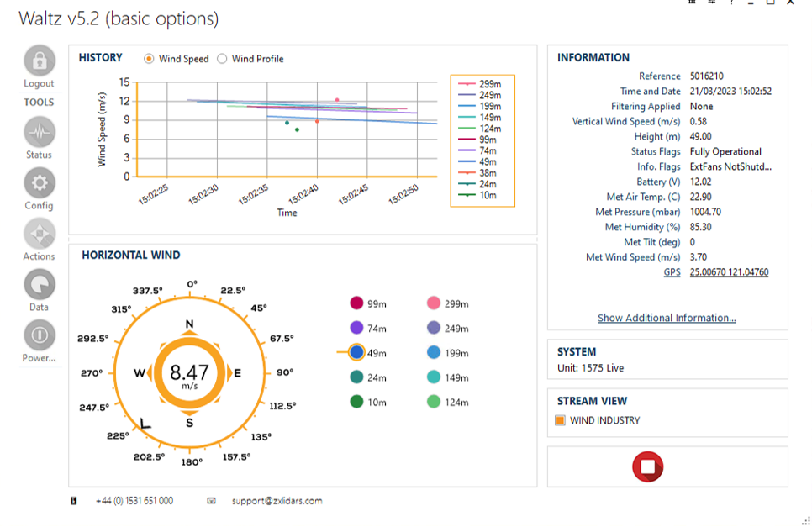This screenshot has height=527, width=812.
Task: Select the Wind Profile radio button
Action: click(223, 59)
